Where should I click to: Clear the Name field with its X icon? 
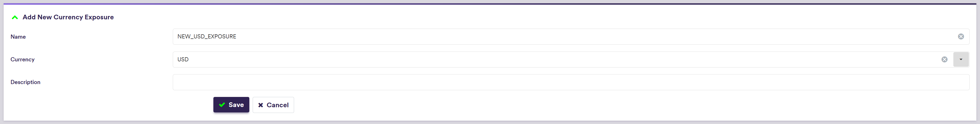point(961,36)
